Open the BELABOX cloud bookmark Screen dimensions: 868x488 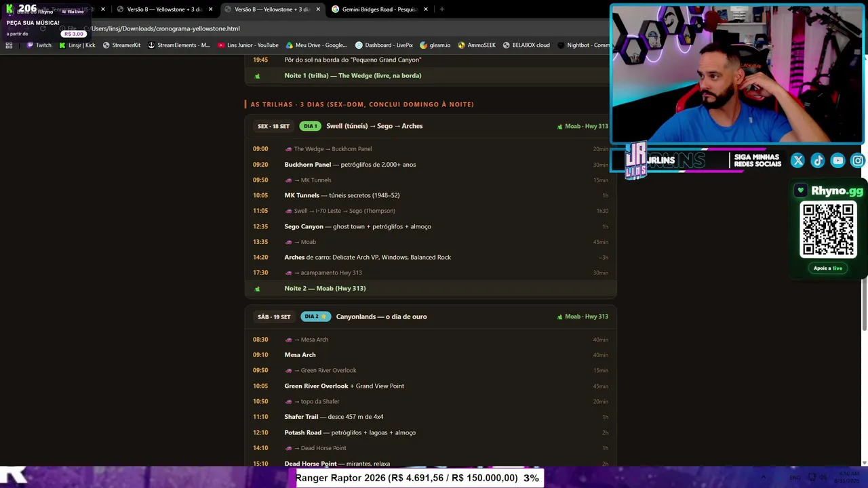tap(526, 45)
